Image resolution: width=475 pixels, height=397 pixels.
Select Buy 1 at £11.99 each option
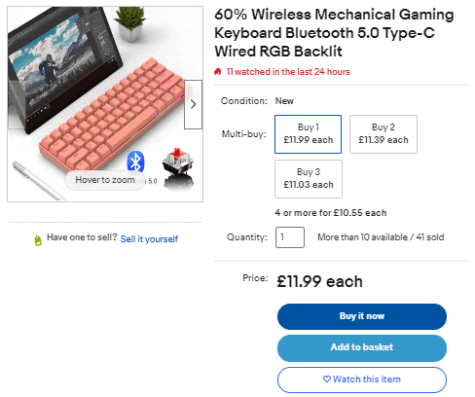pos(308,134)
